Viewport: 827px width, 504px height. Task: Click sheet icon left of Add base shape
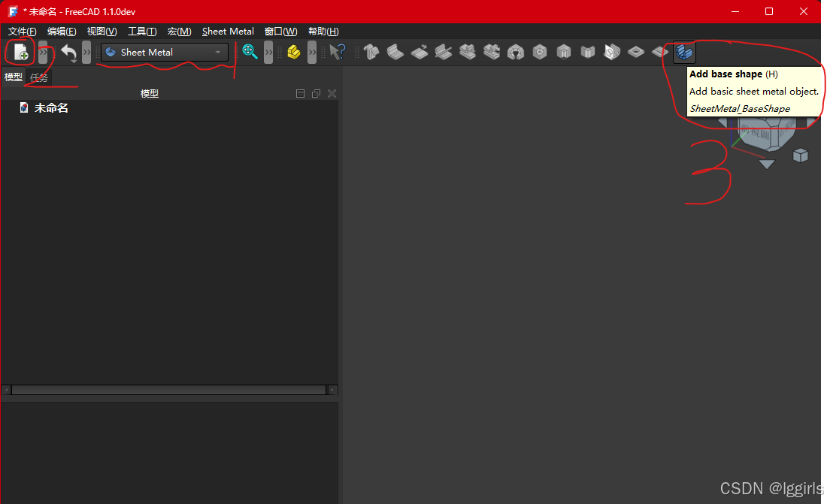pyautogui.click(x=660, y=52)
